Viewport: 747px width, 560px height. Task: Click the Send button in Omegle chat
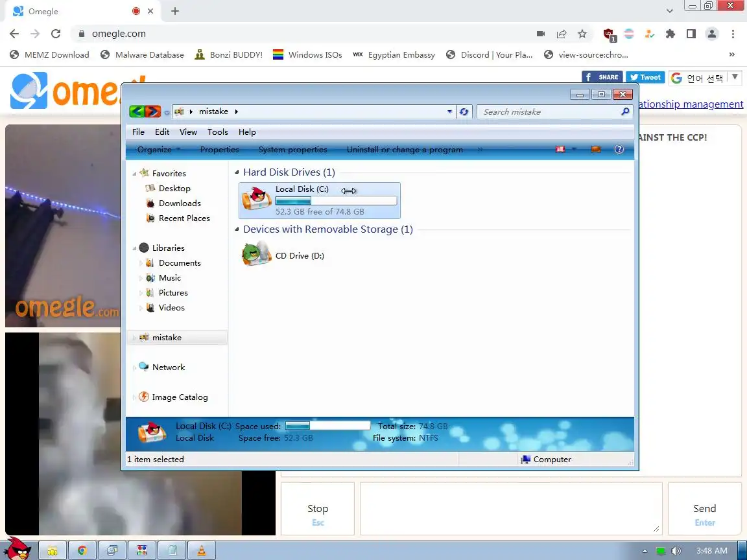[705, 509]
